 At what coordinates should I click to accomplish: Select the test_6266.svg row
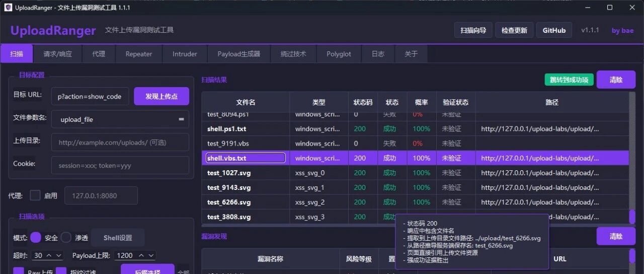point(415,202)
